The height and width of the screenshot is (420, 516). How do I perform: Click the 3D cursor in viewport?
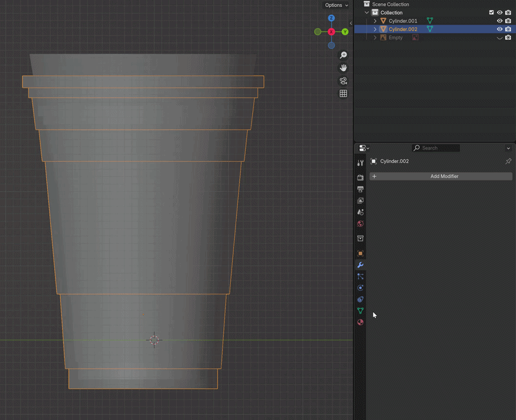(154, 340)
